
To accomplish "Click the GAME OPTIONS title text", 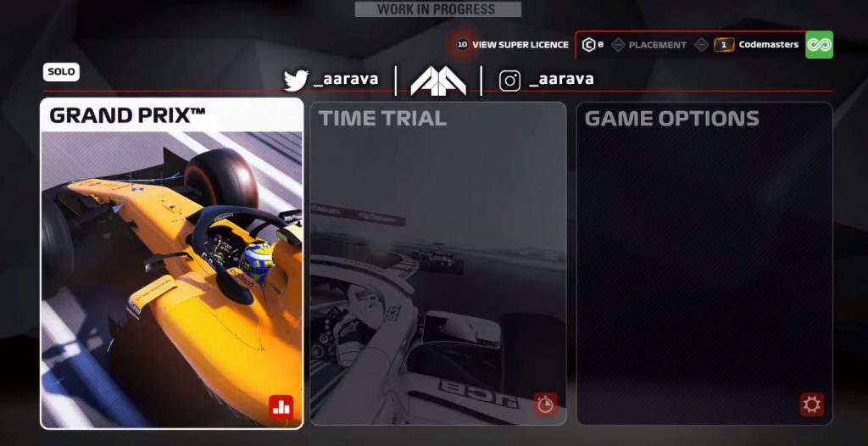I will (671, 118).
